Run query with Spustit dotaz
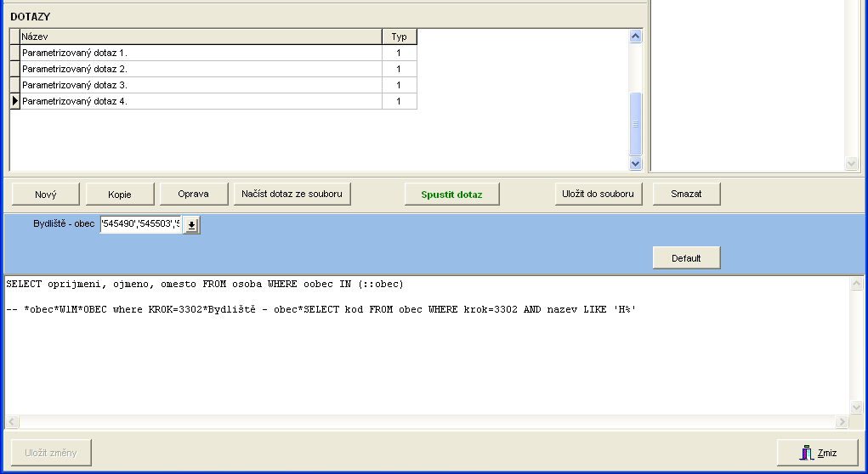The image size is (868, 474). pos(451,194)
